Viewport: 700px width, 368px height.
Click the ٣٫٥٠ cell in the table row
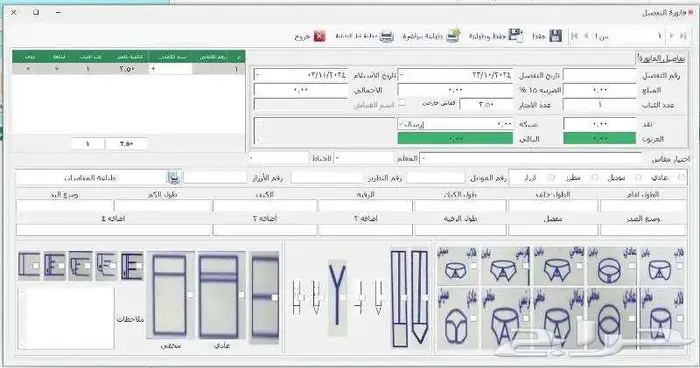[126, 69]
